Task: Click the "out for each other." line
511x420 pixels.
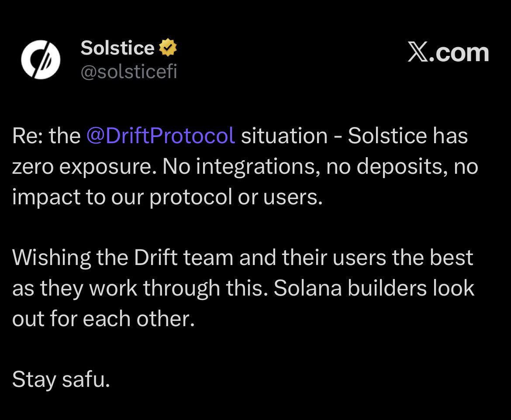Action: coord(103,319)
